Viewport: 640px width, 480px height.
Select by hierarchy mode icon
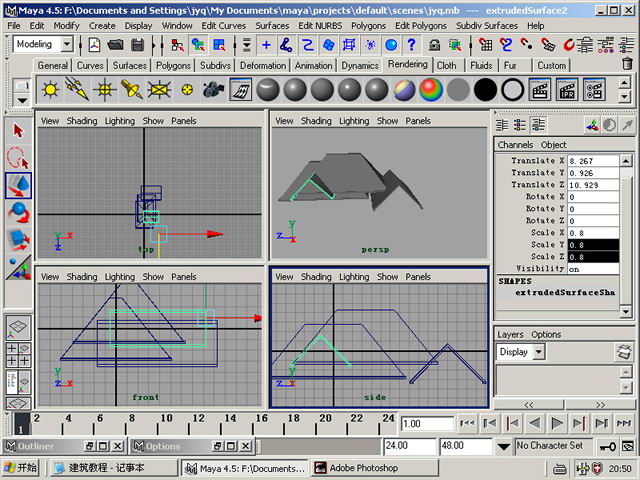(x=177, y=44)
